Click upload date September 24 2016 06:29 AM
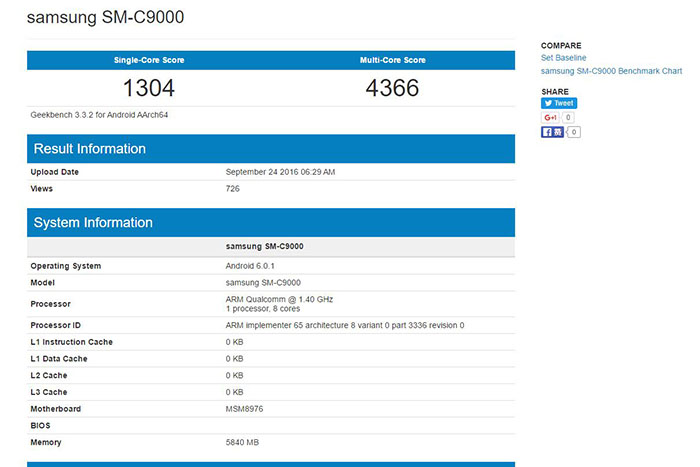Screen dimensions: 700x467 pyautogui.click(x=280, y=172)
